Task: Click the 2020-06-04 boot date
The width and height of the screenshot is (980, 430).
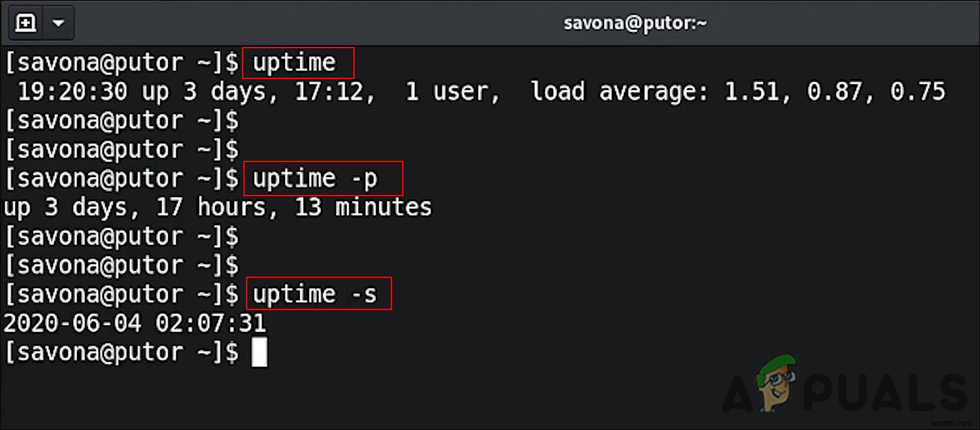Action: 72,324
